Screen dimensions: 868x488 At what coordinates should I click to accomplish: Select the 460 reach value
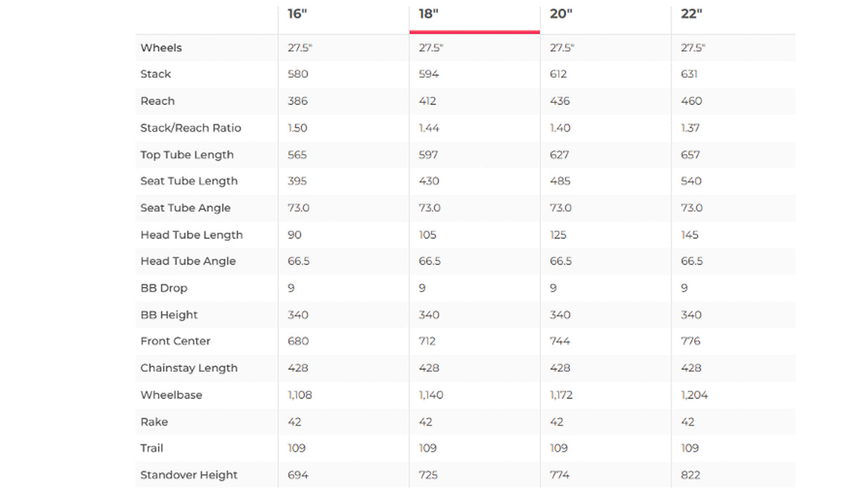pos(691,101)
